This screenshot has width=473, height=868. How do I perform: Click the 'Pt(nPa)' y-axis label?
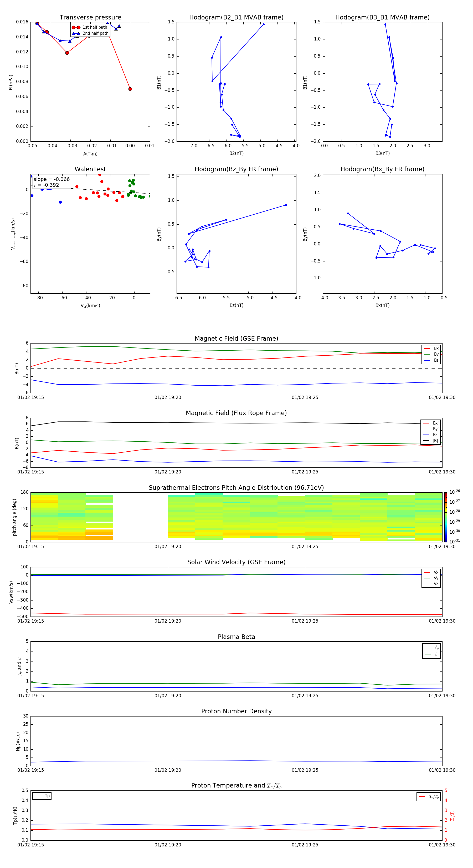tap(11, 82)
